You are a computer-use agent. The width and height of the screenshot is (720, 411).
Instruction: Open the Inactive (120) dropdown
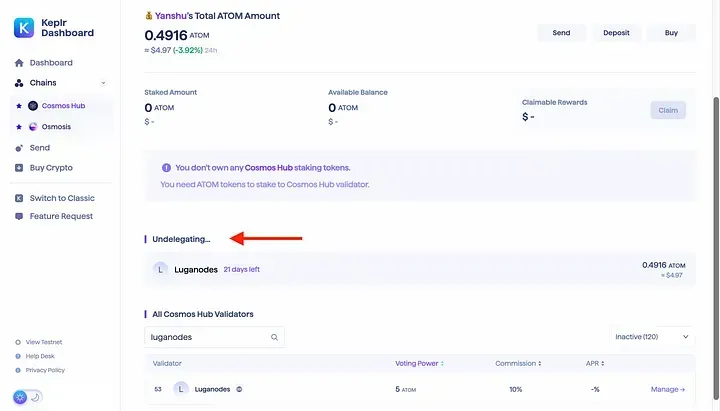coord(652,337)
